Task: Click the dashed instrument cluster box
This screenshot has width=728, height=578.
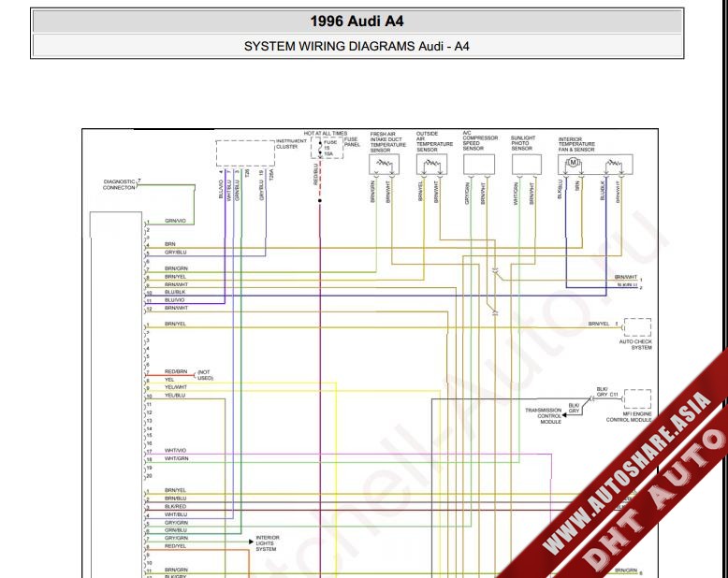Action: [245, 153]
